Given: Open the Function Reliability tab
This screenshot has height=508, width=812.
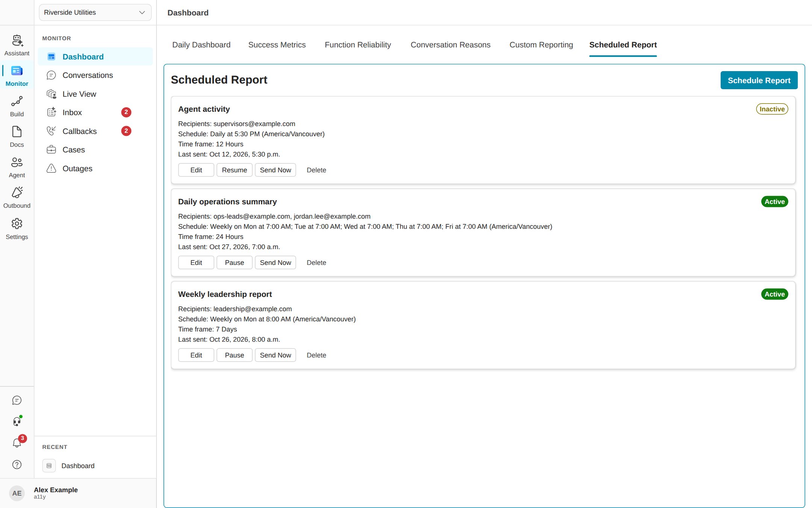Looking at the screenshot, I should (x=358, y=45).
